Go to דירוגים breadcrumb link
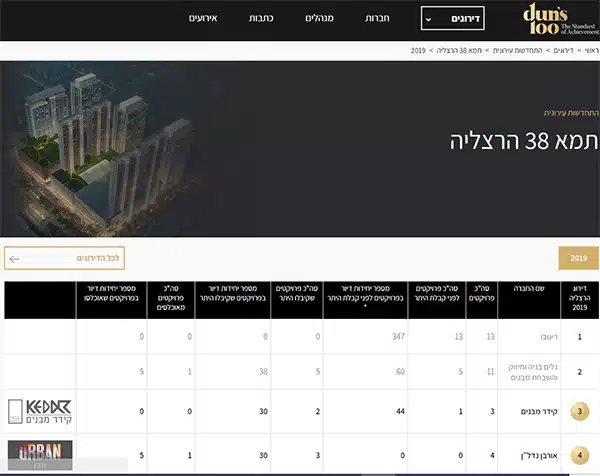Image resolution: width=600 pixels, height=476 pixels. click(x=563, y=51)
